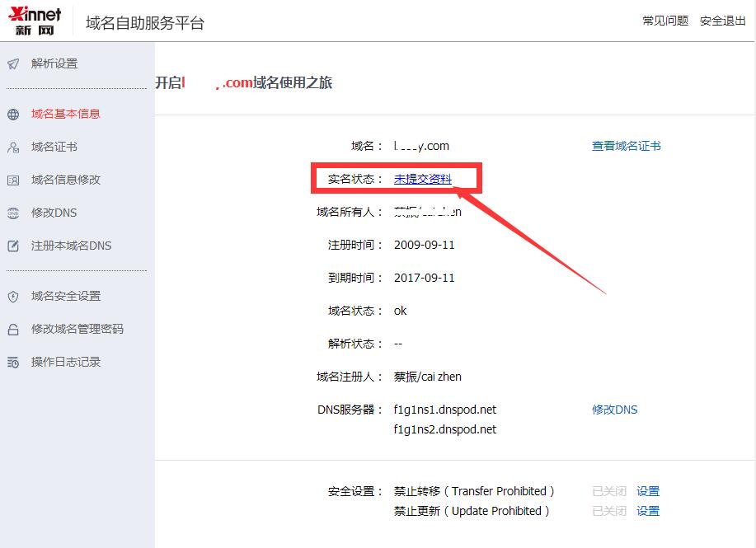Click 已关闭 status for 禁止转移

tap(609, 491)
